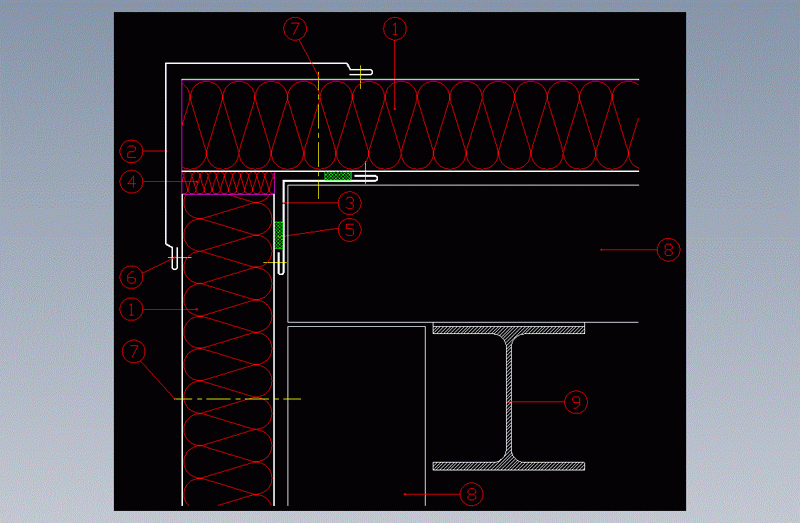Select callout number 4 circle
The width and height of the screenshot is (800, 523).
pos(131,182)
